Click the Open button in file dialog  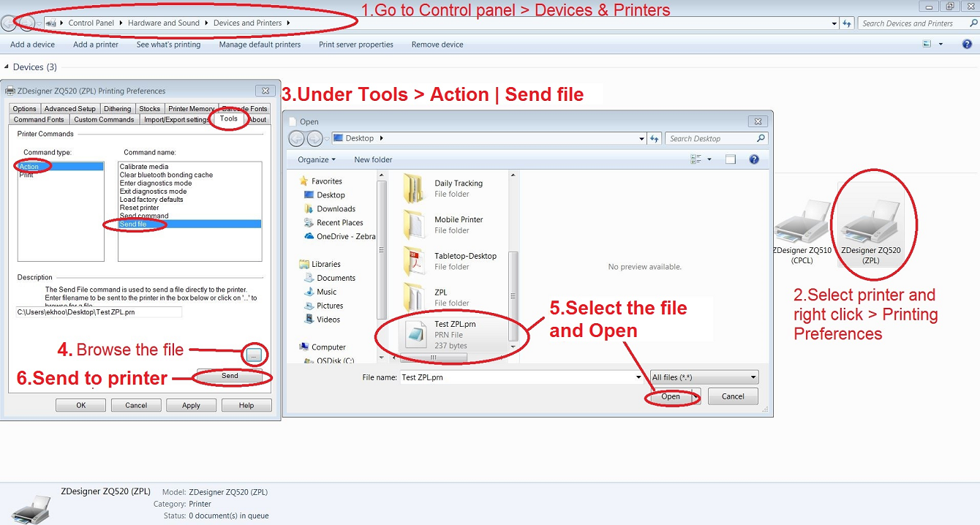point(670,396)
